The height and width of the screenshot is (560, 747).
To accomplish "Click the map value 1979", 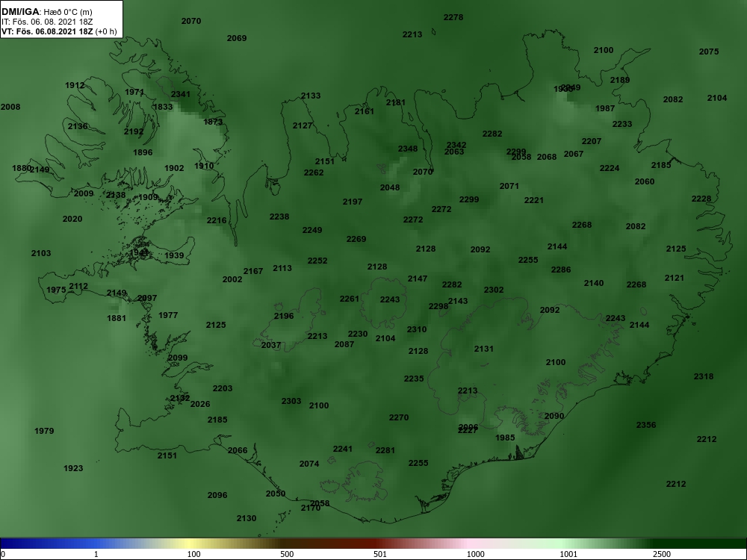I will [x=44, y=431].
